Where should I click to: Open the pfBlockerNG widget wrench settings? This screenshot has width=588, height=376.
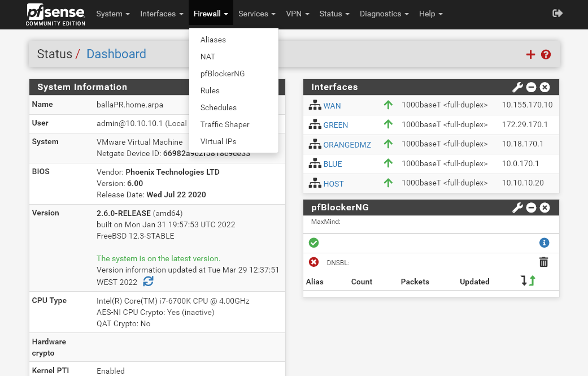pyautogui.click(x=517, y=208)
